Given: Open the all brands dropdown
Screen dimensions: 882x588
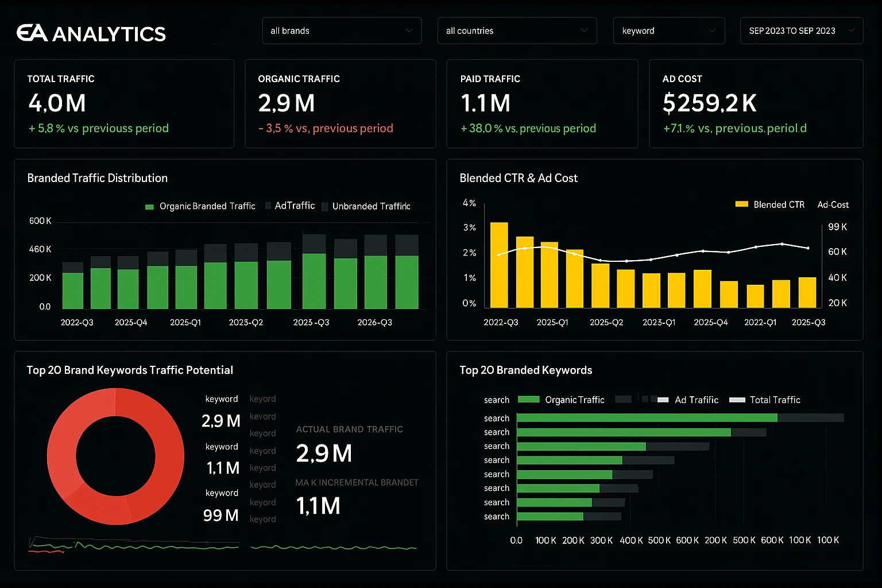Looking at the screenshot, I should click(x=342, y=30).
